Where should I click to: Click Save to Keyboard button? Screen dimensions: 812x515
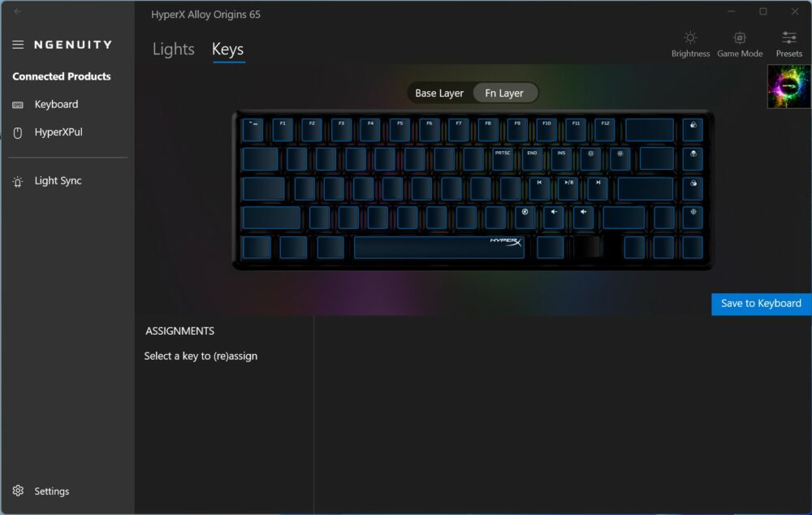[x=761, y=304]
